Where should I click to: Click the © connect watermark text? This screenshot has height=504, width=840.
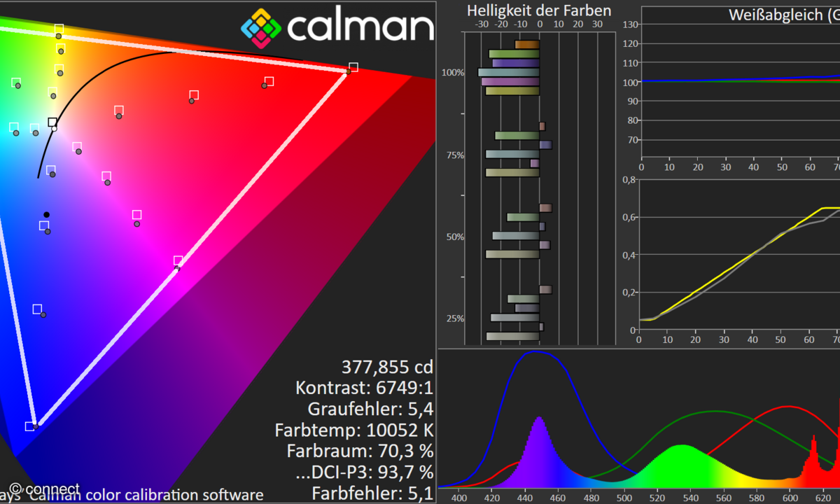point(44,488)
